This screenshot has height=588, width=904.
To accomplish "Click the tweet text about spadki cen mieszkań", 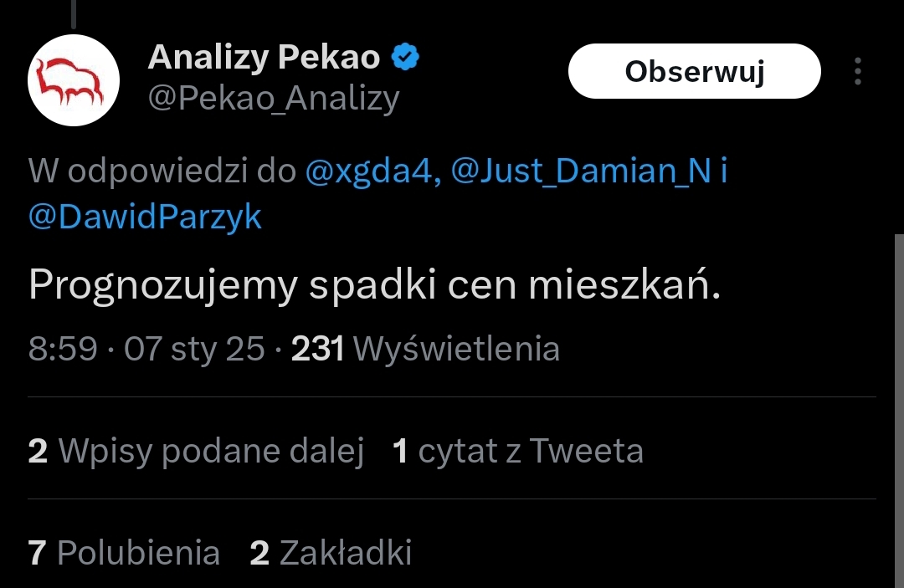I will pyautogui.click(x=373, y=286).
